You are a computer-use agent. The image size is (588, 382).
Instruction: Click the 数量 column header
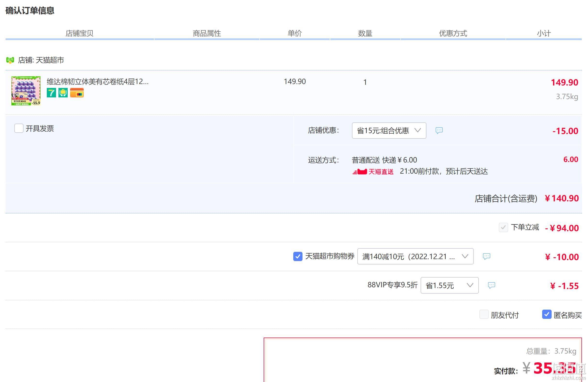tap(365, 34)
